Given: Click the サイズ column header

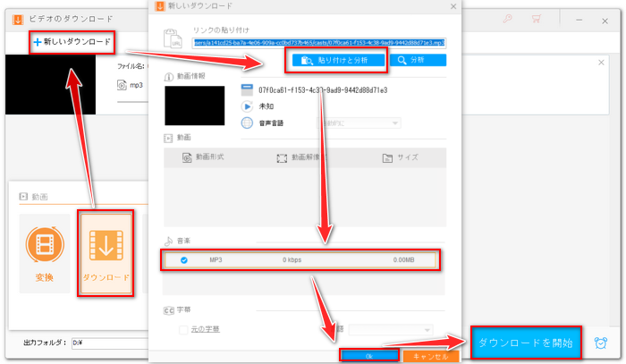Looking at the screenshot, I should [x=401, y=157].
